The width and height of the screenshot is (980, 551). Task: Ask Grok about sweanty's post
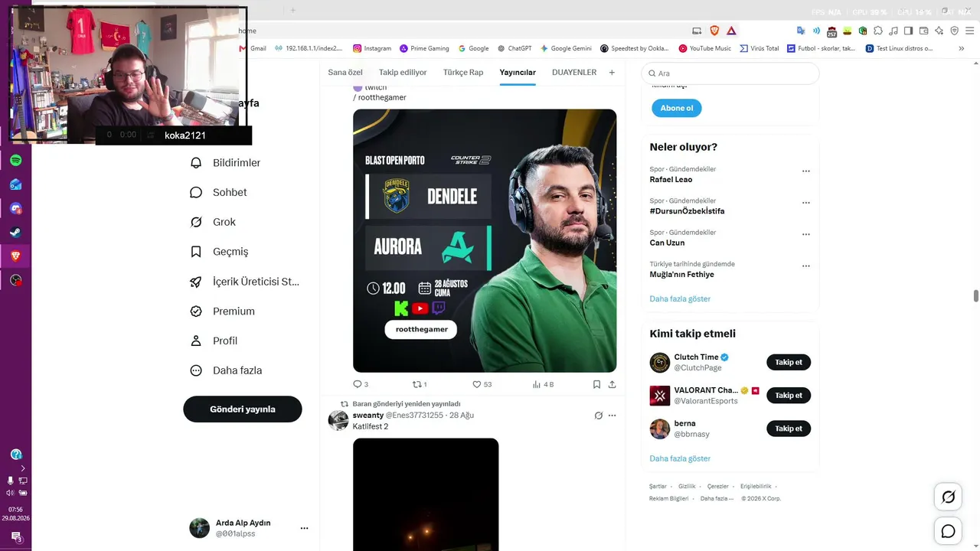pyautogui.click(x=599, y=416)
